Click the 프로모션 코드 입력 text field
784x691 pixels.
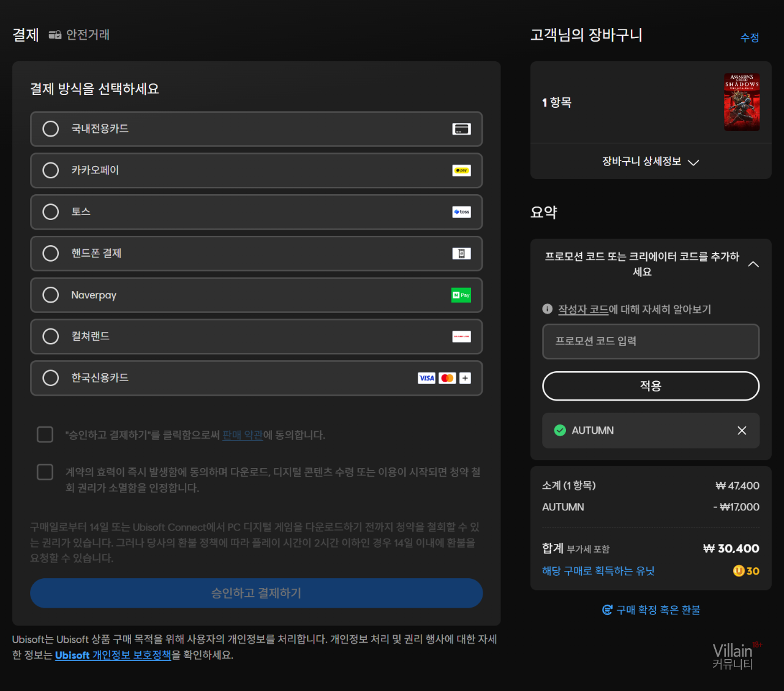(x=650, y=341)
